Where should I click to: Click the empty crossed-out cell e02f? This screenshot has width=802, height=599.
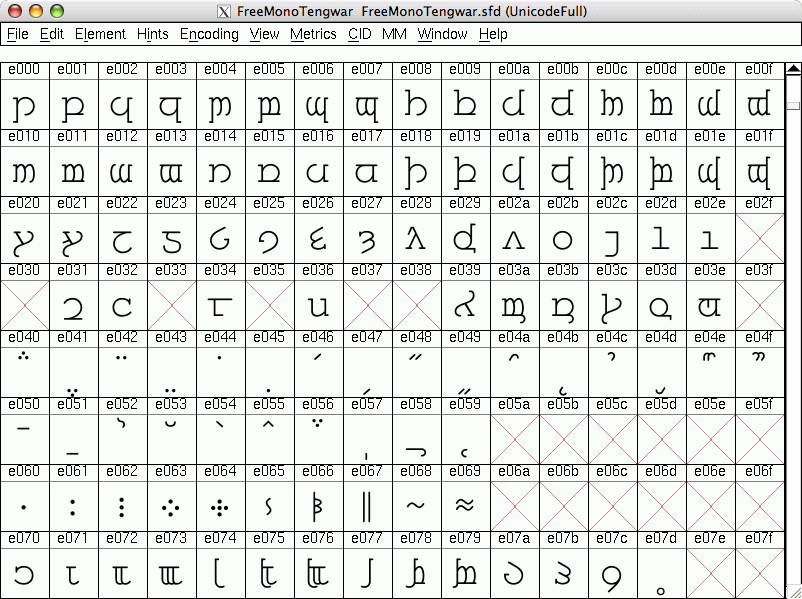click(759, 238)
